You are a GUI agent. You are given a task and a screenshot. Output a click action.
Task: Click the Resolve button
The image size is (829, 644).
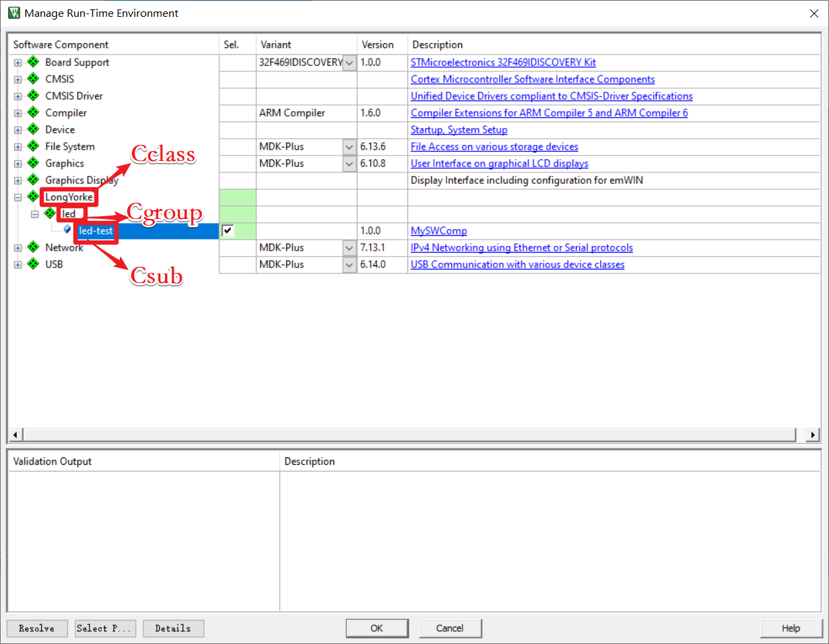37,629
